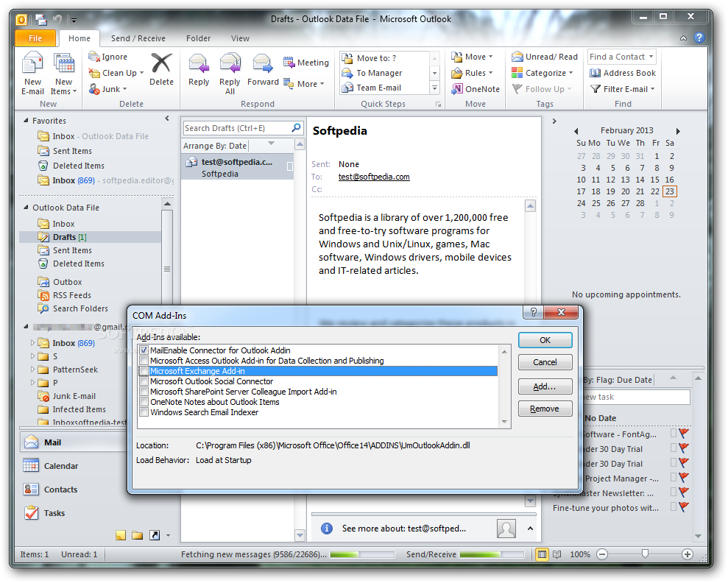The width and height of the screenshot is (728, 583).
Task: Send to OneNote
Action: coord(476,88)
